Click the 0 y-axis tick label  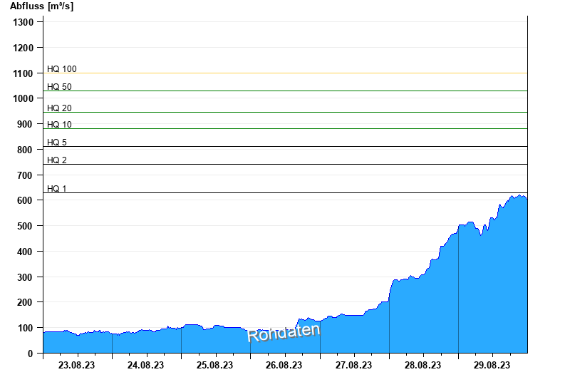coord(31,354)
